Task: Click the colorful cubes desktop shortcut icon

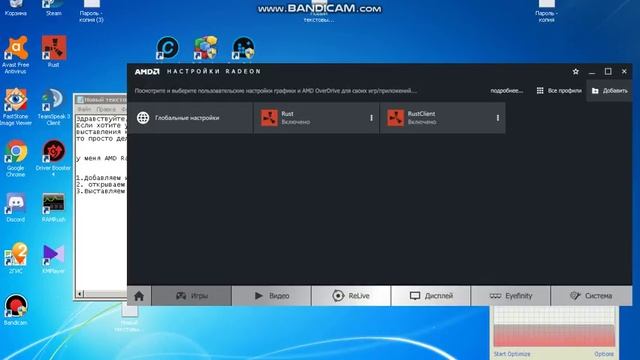Action: tap(205, 48)
